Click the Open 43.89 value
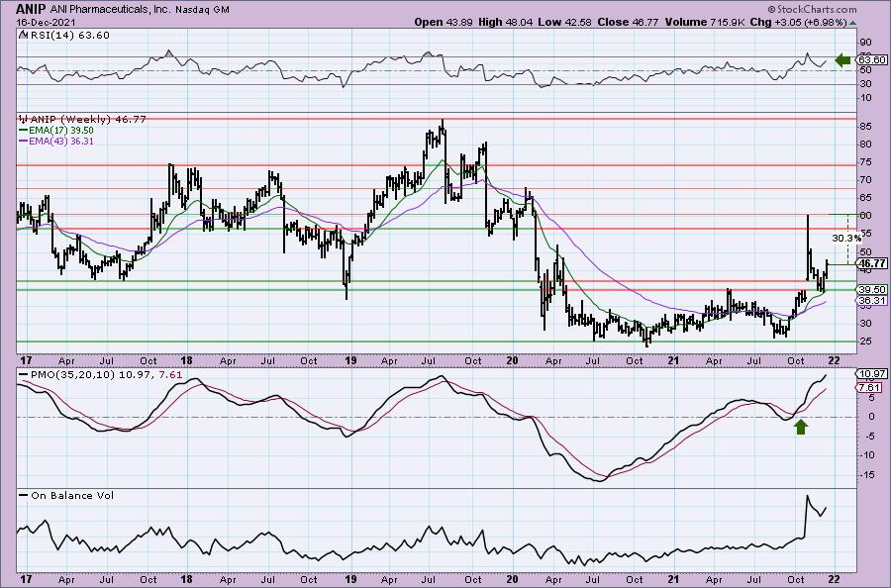The height and width of the screenshot is (588, 891). (x=444, y=22)
